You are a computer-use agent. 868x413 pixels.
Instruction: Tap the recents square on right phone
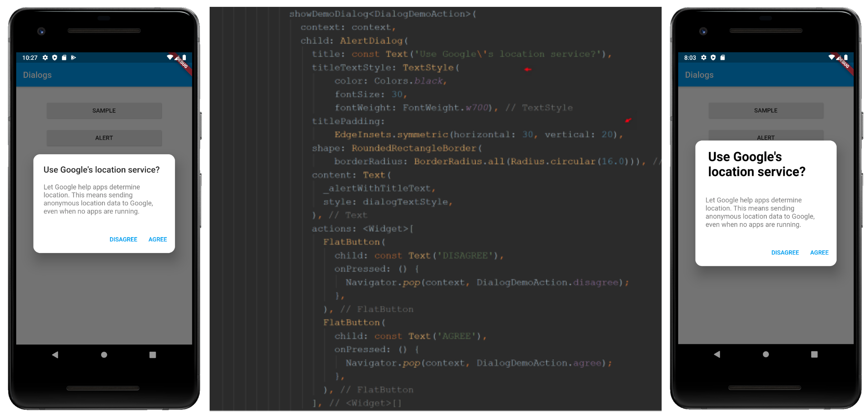(x=814, y=354)
